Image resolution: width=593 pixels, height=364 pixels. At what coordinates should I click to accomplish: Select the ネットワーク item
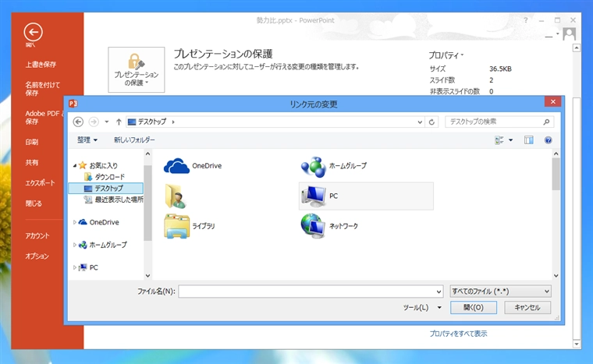click(x=329, y=226)
